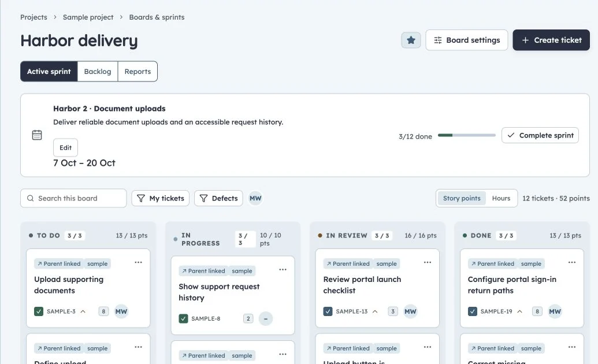Click the DONE column header
Viewport: 598px width, 364px height.
481,235
